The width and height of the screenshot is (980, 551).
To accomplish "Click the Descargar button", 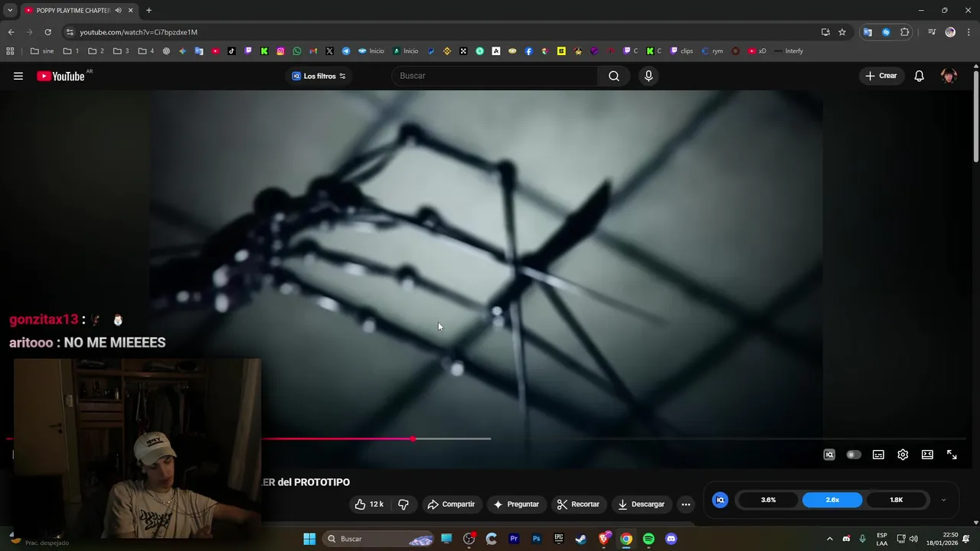I will (641, 504).
